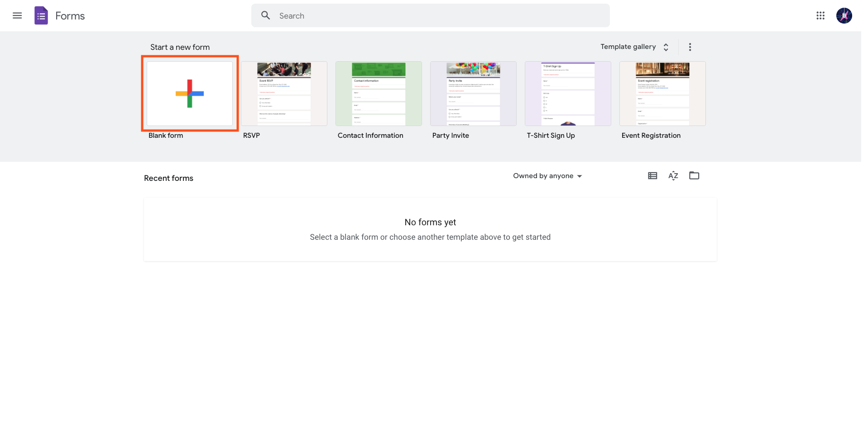This screenshot has width=868, height=446.
Task: Click the Blank form label
Action: tap(166, 136)
